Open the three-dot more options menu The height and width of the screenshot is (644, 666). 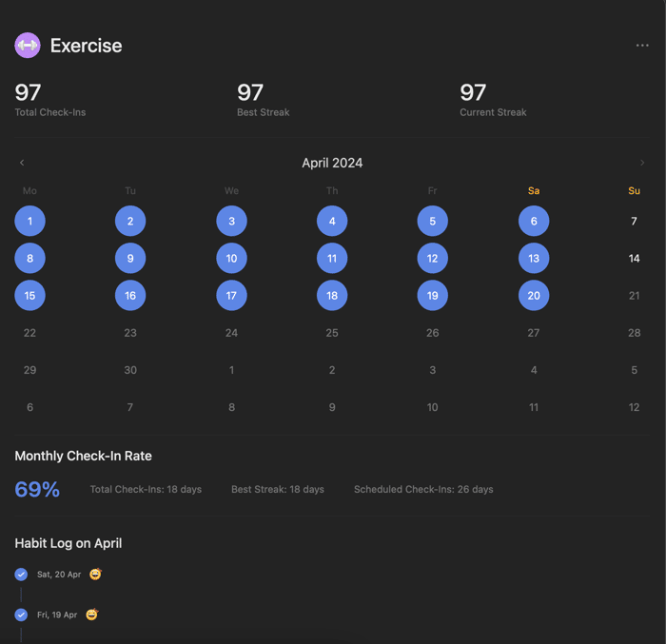tap(642, 46)
